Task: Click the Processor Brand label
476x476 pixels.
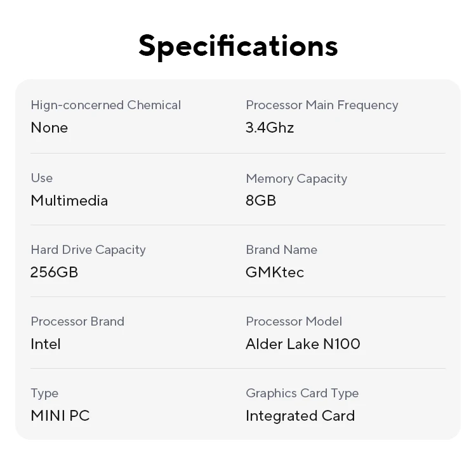Action: pos(77,321)
